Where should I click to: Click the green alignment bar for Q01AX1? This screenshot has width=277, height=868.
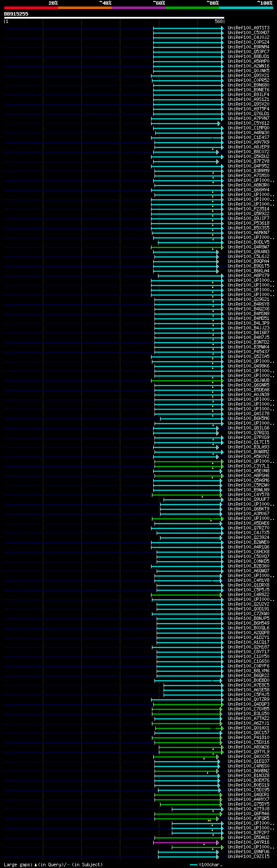[x=189, y=728]
